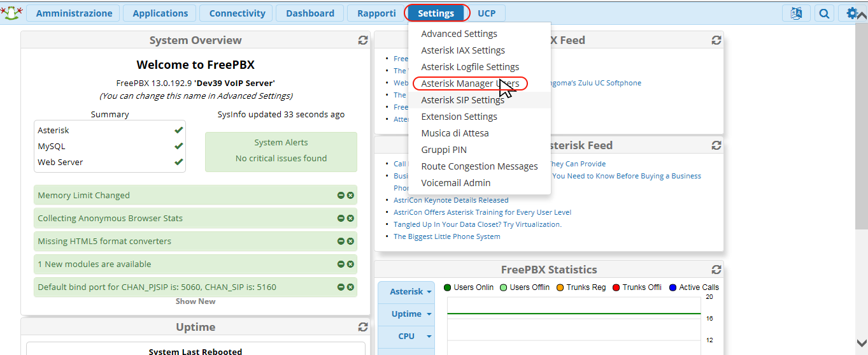
Task: Open the Dashboard menu
Action: click(x=310, y=13)
